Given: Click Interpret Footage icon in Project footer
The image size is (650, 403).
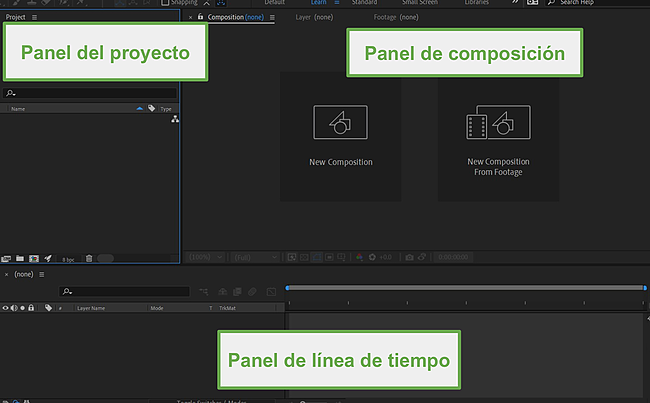Looking at the screenshot, I should [x=6, y=259].
